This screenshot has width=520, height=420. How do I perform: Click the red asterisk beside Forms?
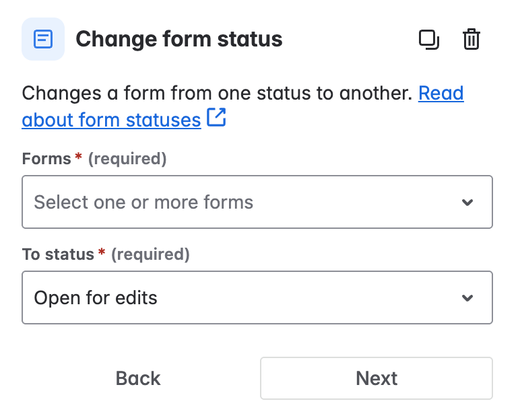pos(79,157)
